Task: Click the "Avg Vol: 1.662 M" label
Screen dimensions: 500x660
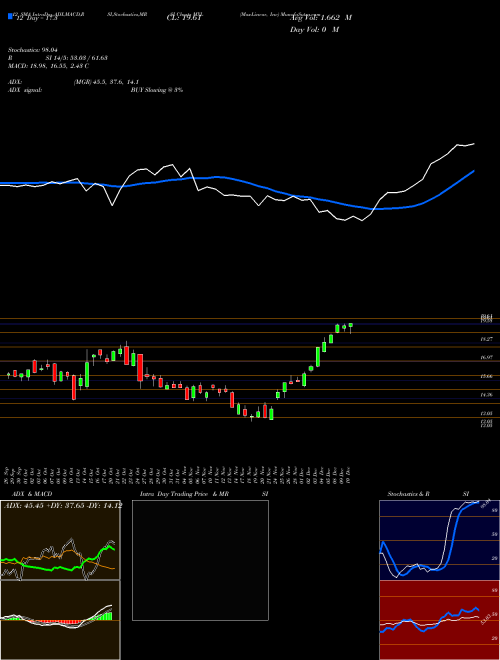Action: [320, 18]
